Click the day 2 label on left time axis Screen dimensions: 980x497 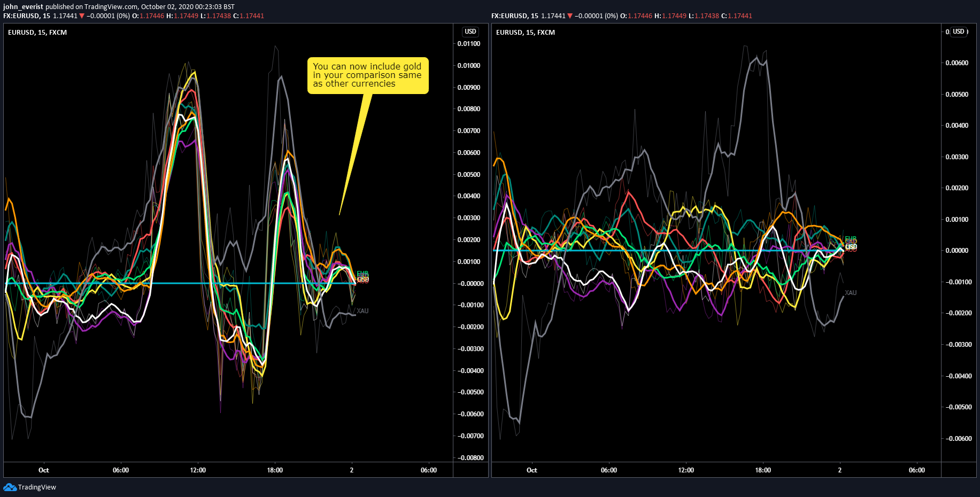point(352,470)
